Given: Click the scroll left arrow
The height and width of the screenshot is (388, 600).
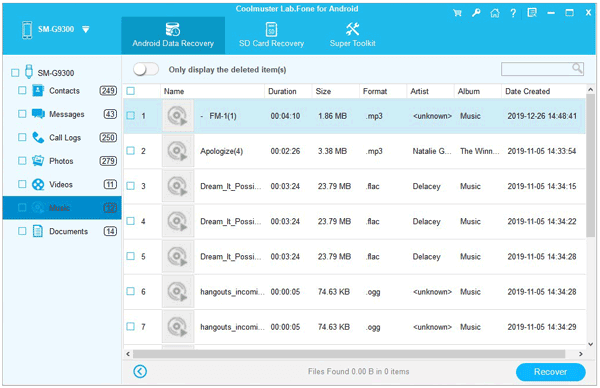Looking at the screenshot, I should (x=128, y=354).
